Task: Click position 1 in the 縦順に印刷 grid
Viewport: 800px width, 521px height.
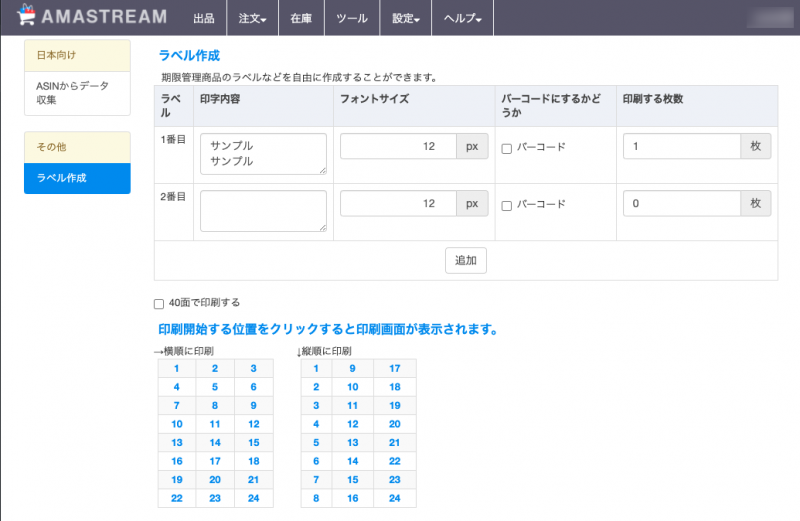Action: click(316, 368)
